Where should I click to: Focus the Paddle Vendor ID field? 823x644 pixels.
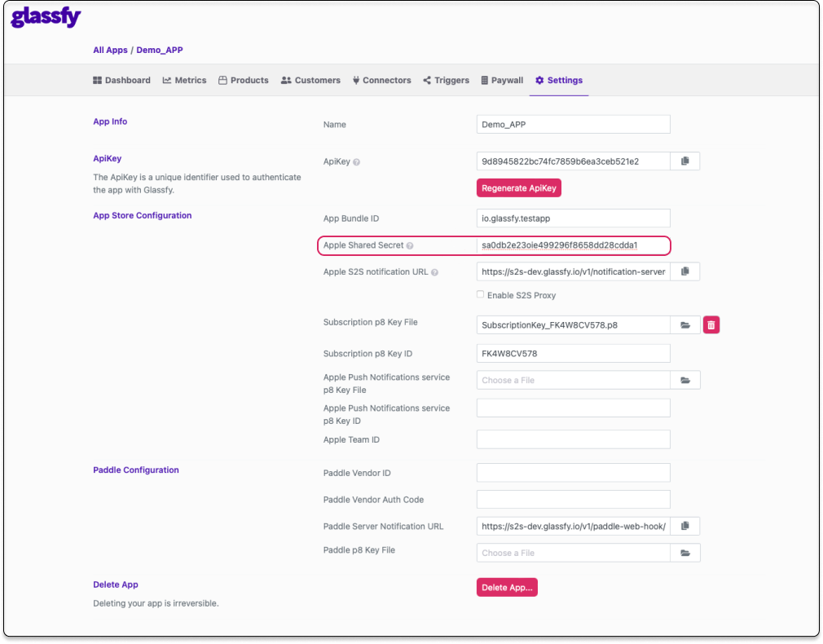click(x=573, y=473)
